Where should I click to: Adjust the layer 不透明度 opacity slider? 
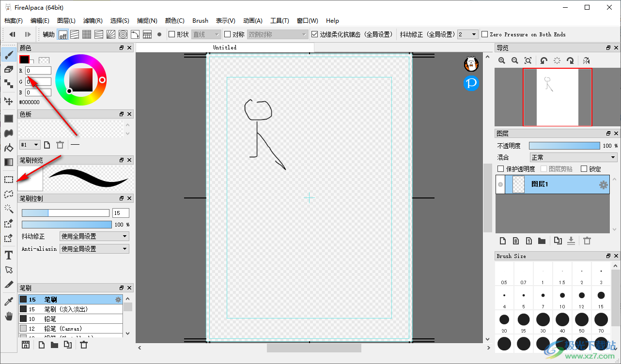click(564, 146)
